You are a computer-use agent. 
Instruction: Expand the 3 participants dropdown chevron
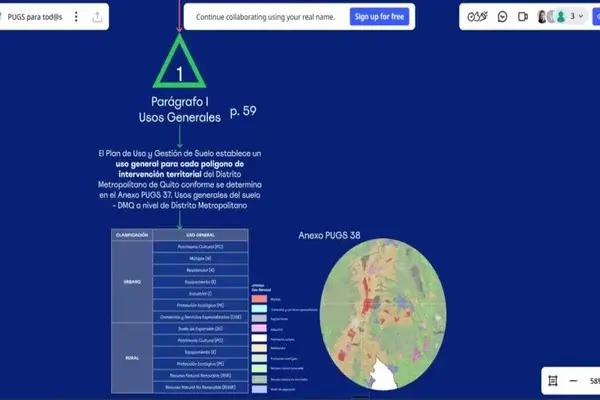pyautogui.click(x=581, y=17)
